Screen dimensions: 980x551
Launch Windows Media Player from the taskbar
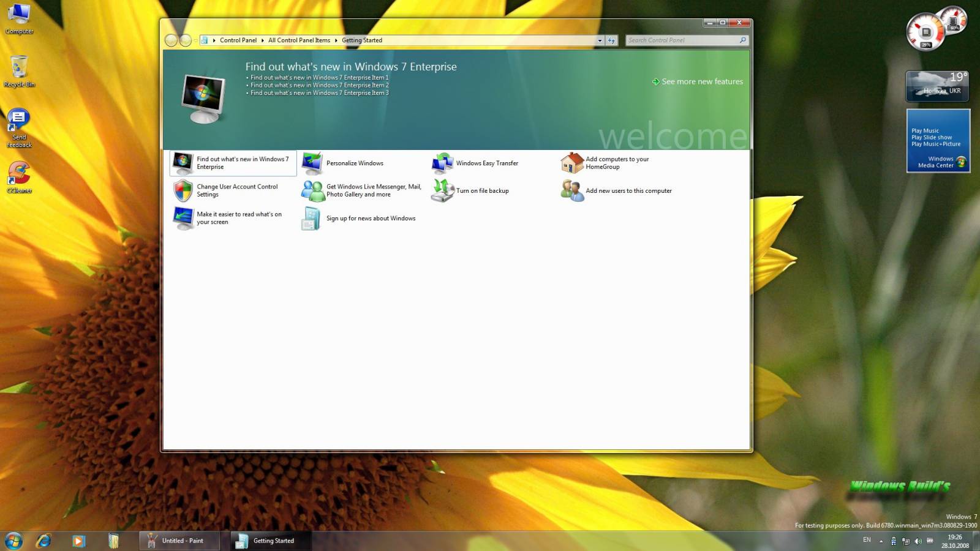tap(78, 541)
